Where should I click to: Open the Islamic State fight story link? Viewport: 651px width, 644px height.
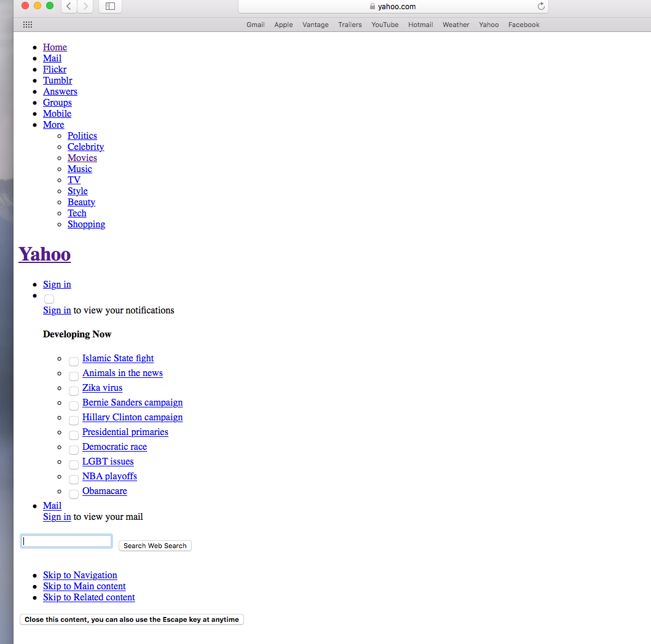coord(118,358)
